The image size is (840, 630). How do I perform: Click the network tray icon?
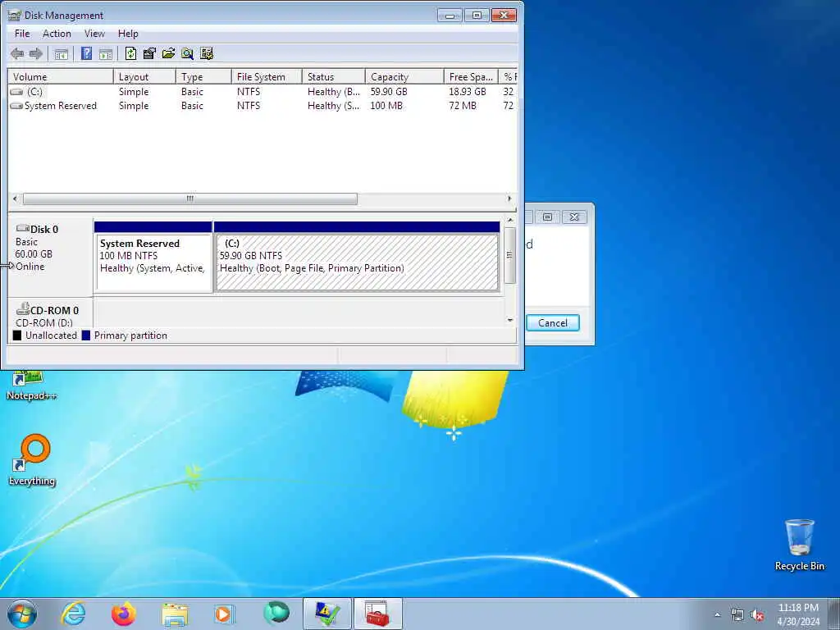pyautogui.click(x=737, y=615)
